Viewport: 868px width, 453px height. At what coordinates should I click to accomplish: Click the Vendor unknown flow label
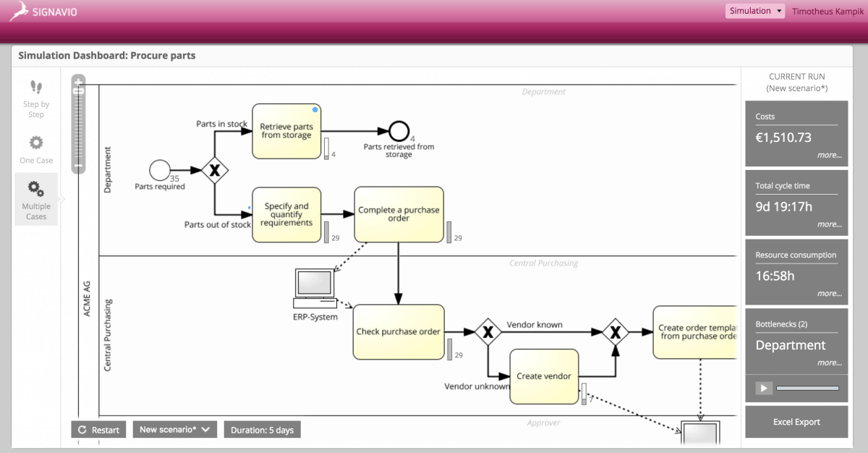477,386
